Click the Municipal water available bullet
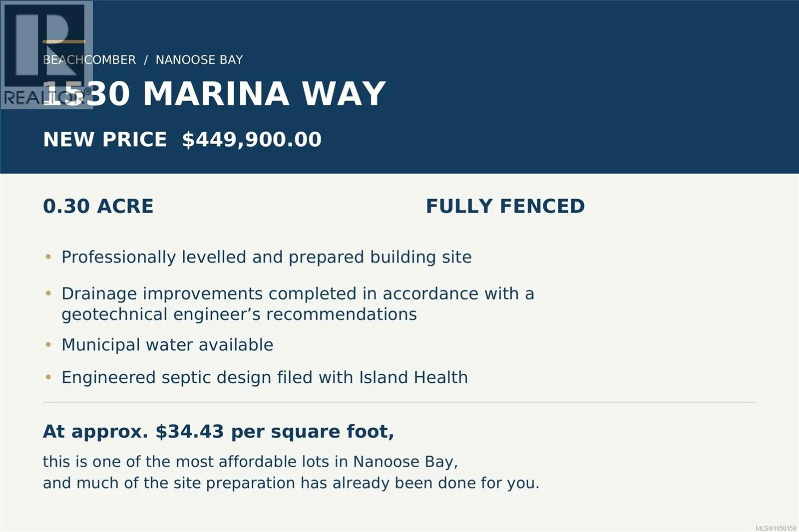The width and height of the screenshot is (799, 532). [x=167, y=345]
